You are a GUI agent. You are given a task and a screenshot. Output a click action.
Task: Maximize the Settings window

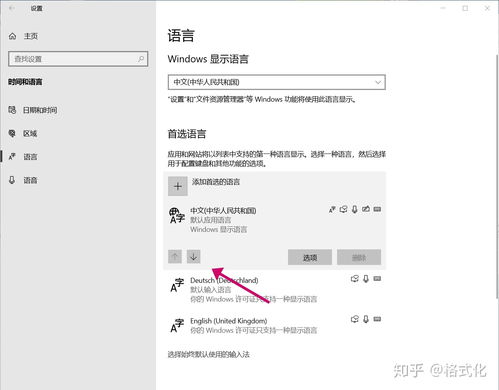pos(465,8)
